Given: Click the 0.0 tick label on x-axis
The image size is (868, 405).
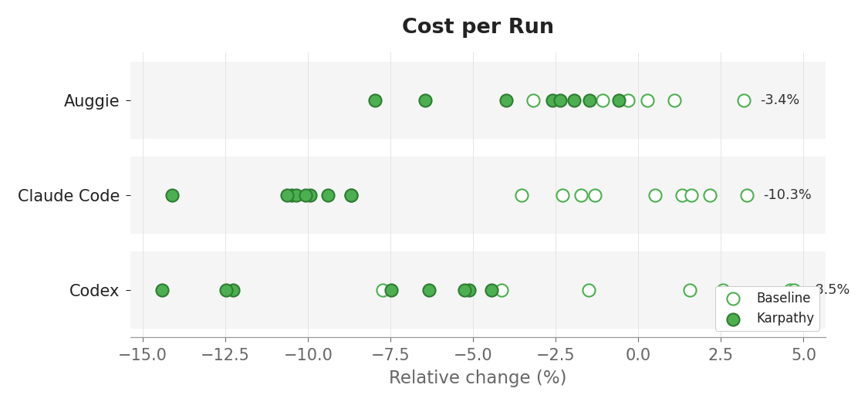Looking at the screenshot, I should pos(638,354).
